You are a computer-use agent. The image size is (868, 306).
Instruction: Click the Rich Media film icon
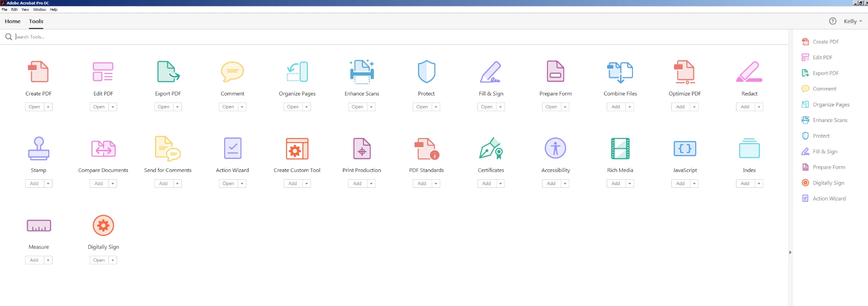[x=620, y=148]
